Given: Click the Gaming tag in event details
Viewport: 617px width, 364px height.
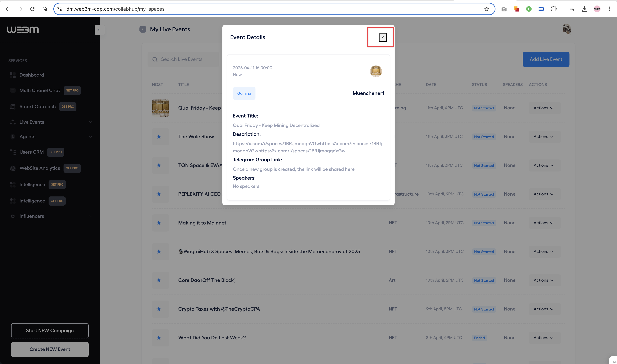Looking at the screenshot, I should point(244,93).
